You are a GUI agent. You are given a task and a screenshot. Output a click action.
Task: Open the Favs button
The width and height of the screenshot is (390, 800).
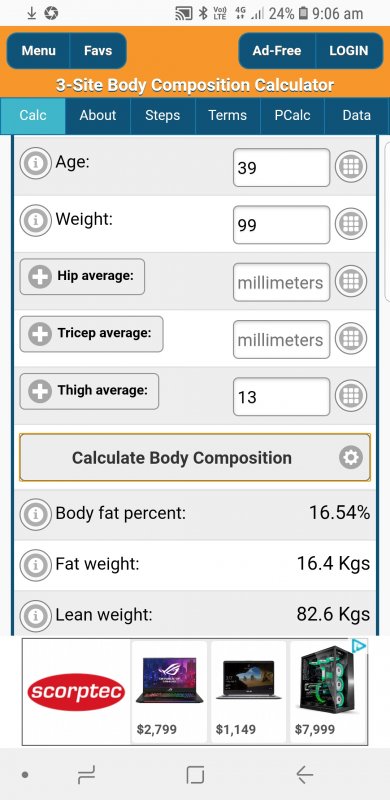pyautogui.click(x=98, y=51)
